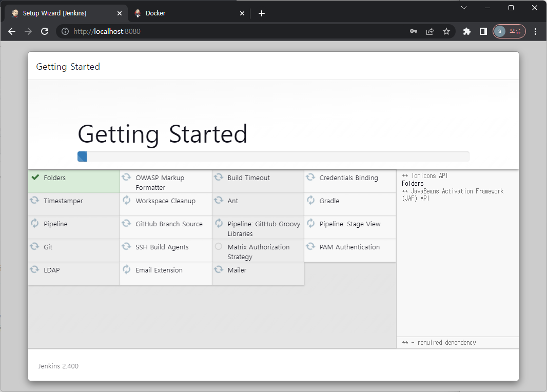Click the Mailer label
Viewport: 547px width, 392px height.
237,270
